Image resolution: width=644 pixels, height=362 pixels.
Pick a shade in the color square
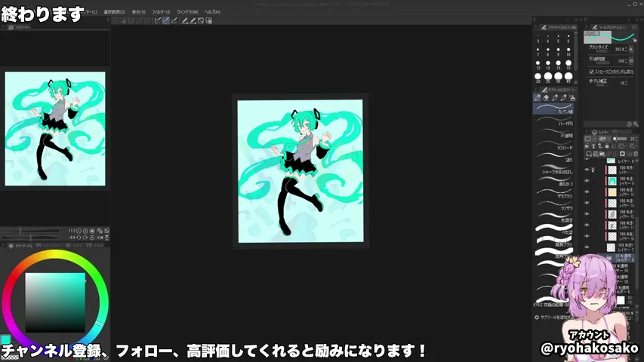click(x=55, y=302)
